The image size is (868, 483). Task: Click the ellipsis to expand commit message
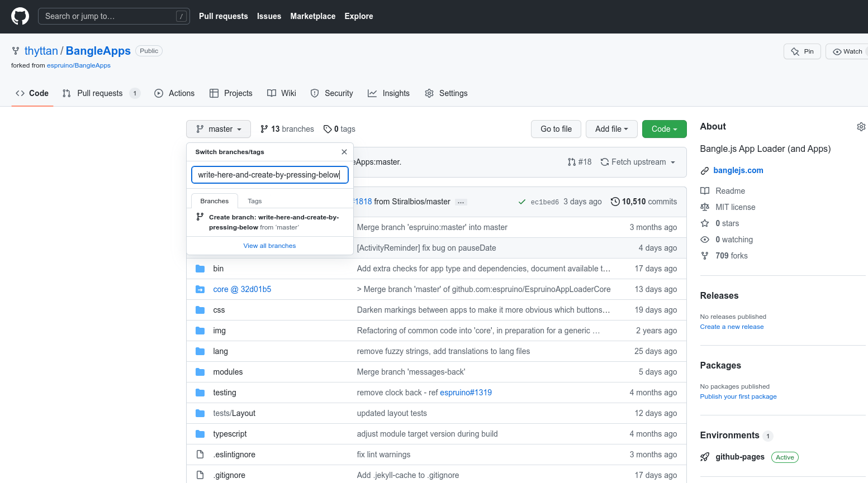pos(461,202)
